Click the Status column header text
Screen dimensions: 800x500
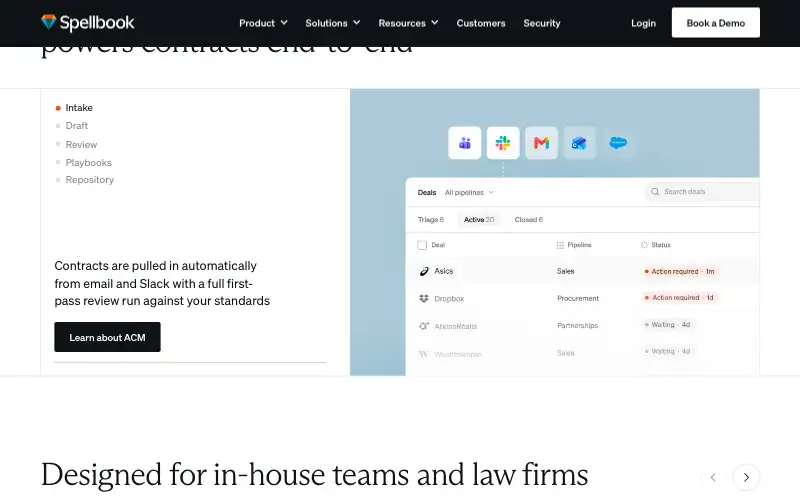pyautogui.click(x=661, y=245)
